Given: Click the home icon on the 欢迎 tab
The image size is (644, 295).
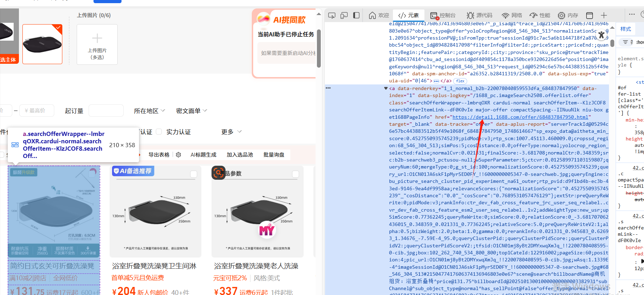Looking at the screenshot, I should [x=372, y=15].
